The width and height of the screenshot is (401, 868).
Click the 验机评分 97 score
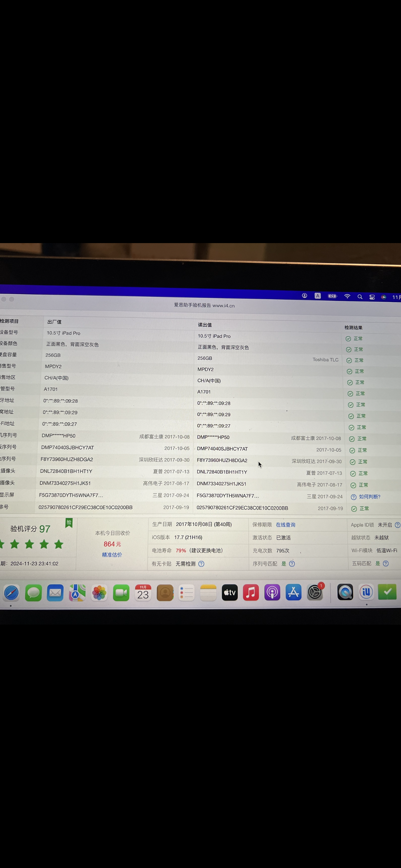pos(30,529)
